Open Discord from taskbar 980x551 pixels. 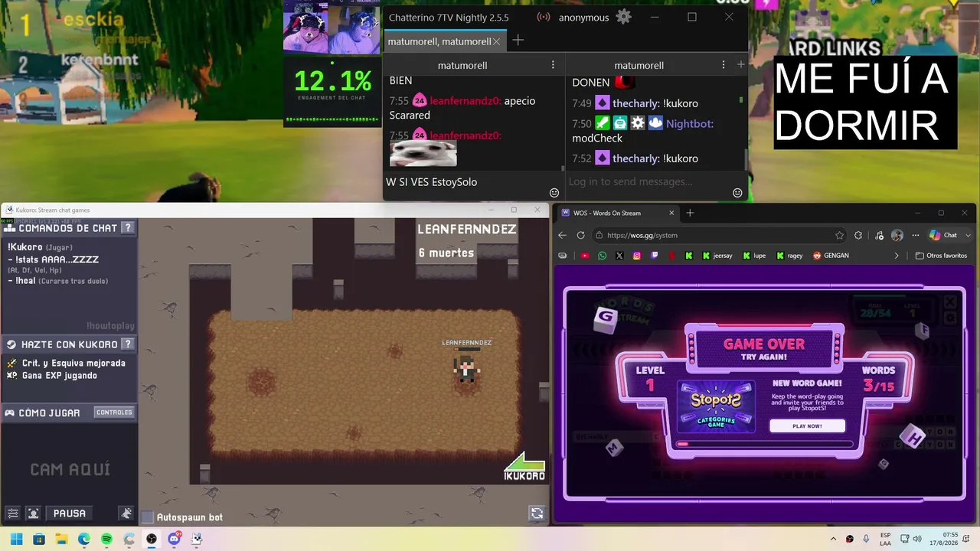click(x=174, y=540)
